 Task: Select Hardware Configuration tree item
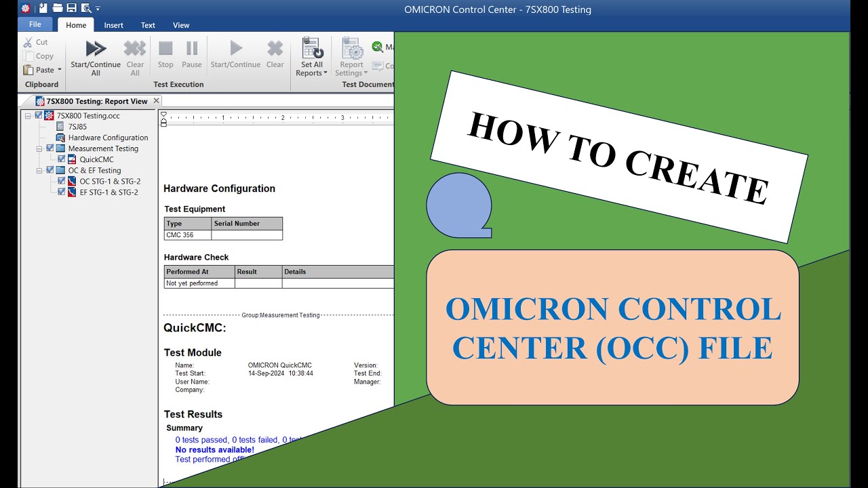pyautogui.click(x=108, y=138)
